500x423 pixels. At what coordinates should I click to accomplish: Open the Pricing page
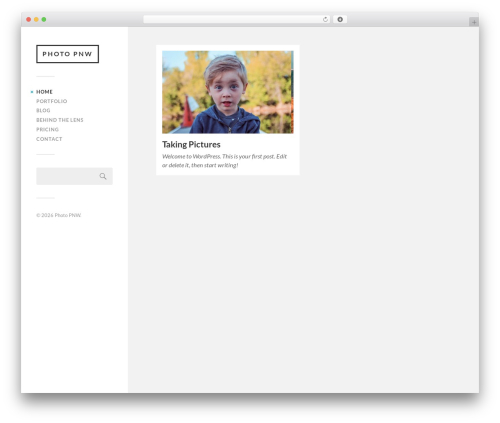point(47,129)
